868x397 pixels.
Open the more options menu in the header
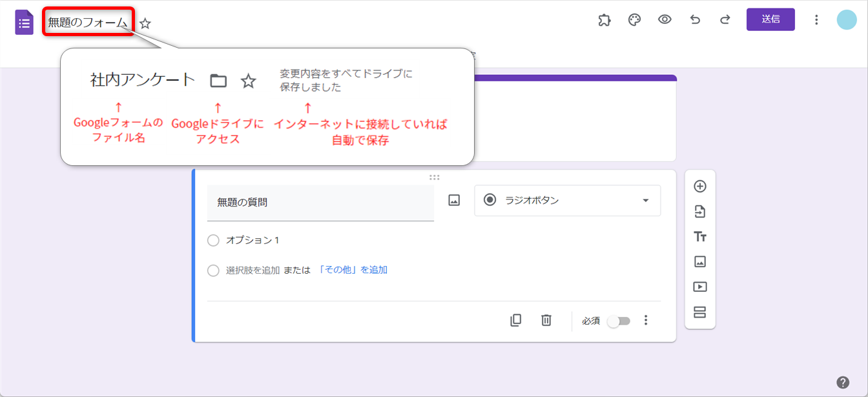816,20
